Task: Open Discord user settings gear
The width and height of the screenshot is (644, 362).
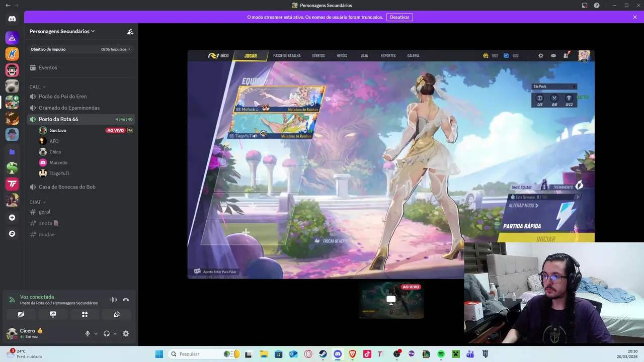Action: tap(126, 333)
